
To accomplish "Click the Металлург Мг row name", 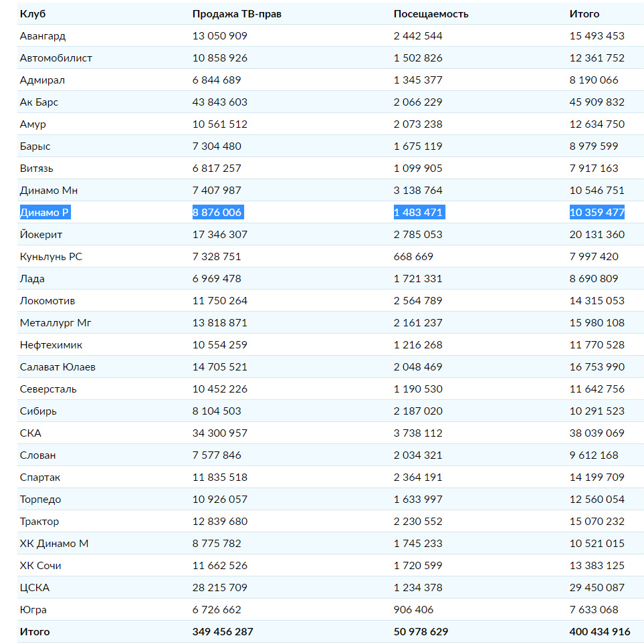I will tap(56, 323).
